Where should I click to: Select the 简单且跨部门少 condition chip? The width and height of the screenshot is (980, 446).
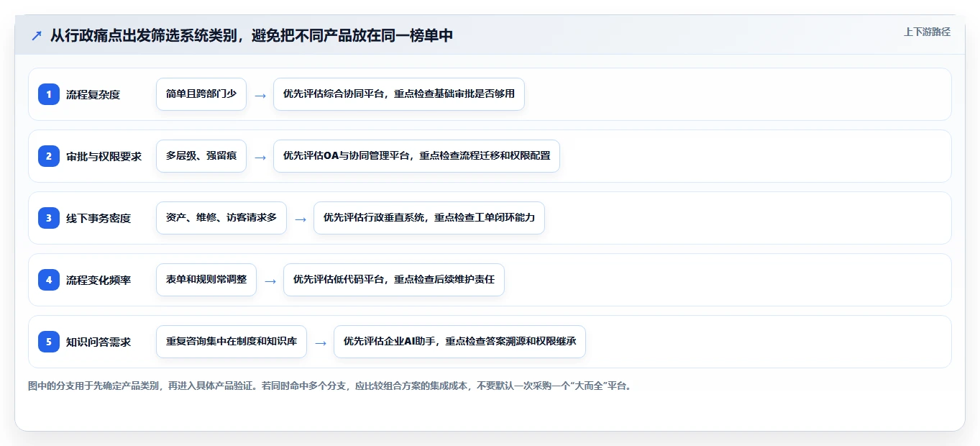click(201, 94)
